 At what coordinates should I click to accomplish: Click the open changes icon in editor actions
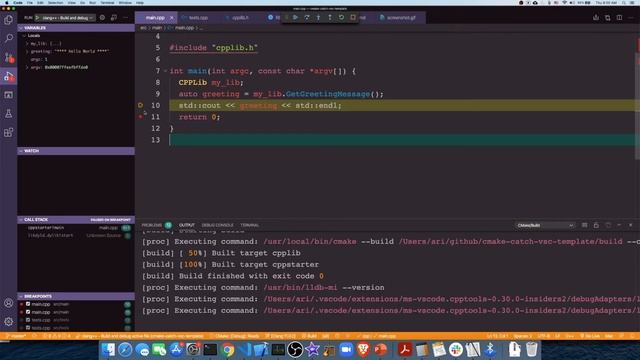(x=596, y=18)
